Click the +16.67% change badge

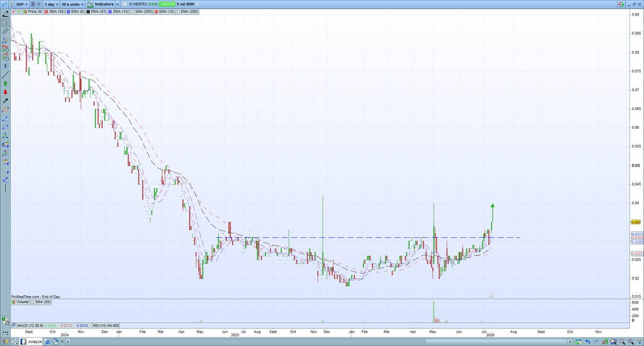point(167,4)
